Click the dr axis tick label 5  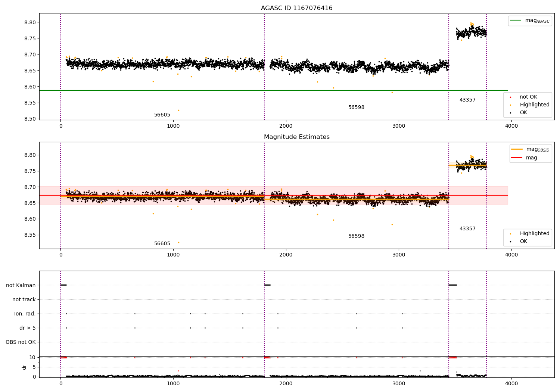tap(34, 367)
